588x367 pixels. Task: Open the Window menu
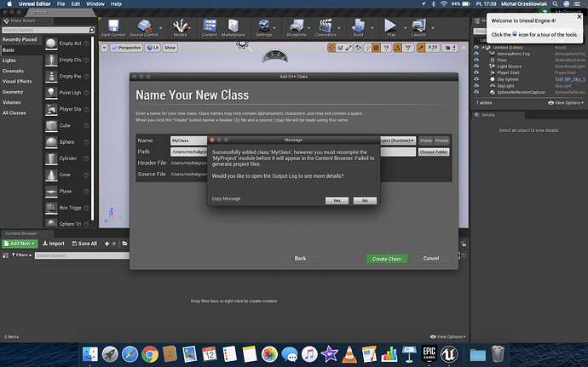point(95,3)
